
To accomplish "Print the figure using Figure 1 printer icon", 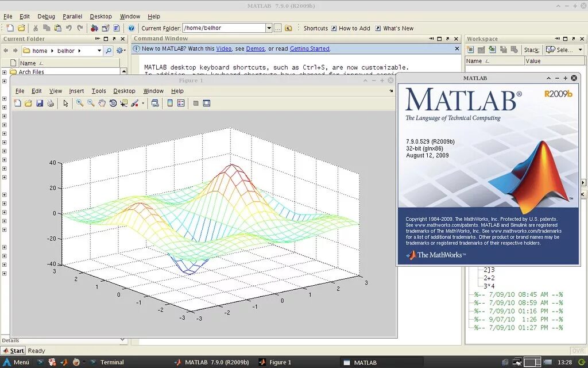I will point(51,103).
